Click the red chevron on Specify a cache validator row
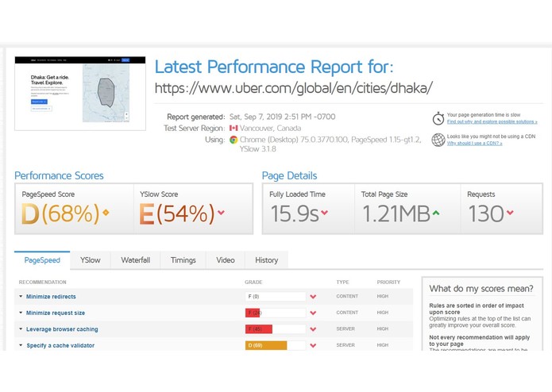552x392 pixels. [x=313, y=346]
